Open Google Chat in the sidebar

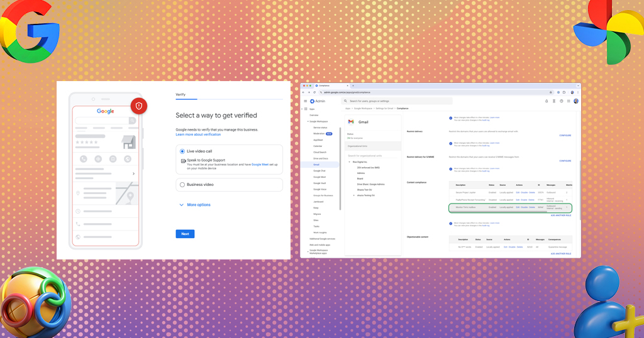pyautogui.click(x=319, y=171)
